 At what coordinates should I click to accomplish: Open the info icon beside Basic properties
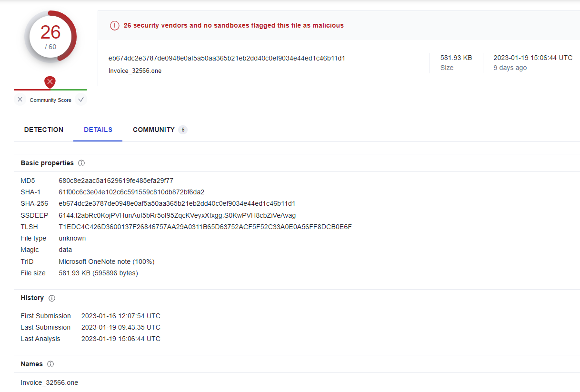pyautogui.click(x=81, y=163)
